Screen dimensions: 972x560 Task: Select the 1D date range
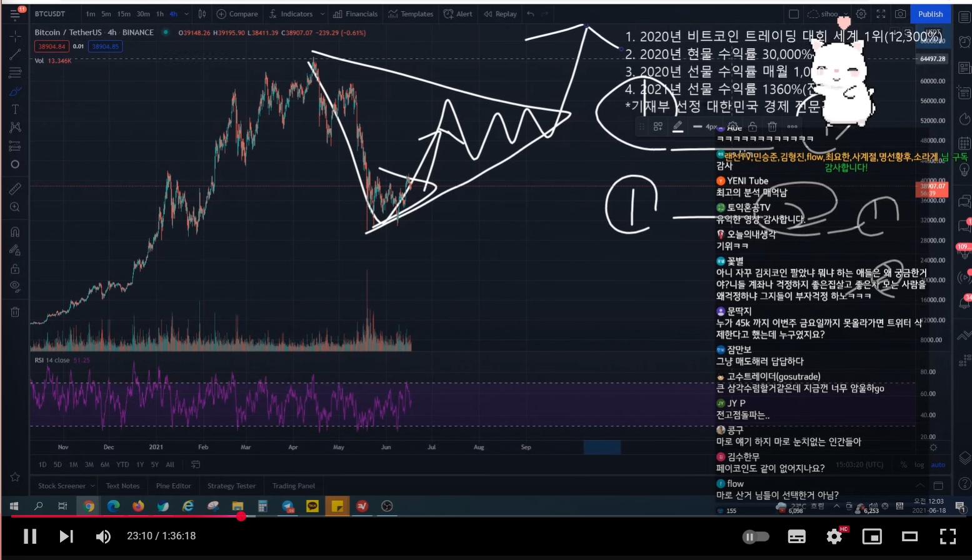tap(43, 464)
